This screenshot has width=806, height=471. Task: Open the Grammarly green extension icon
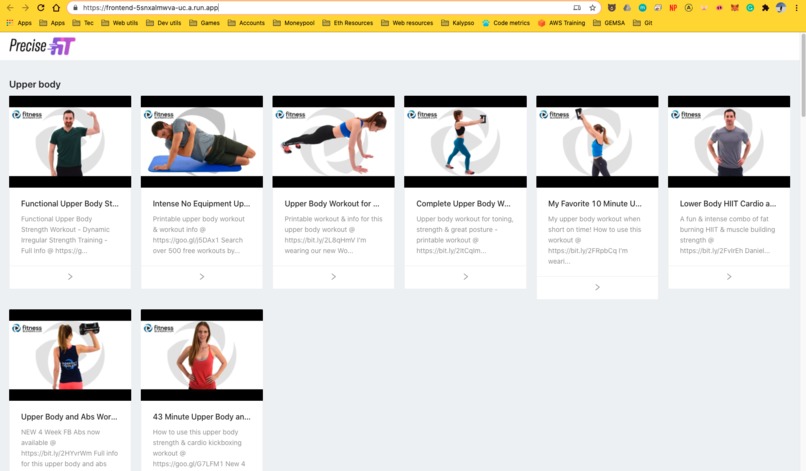pos(750,8)
